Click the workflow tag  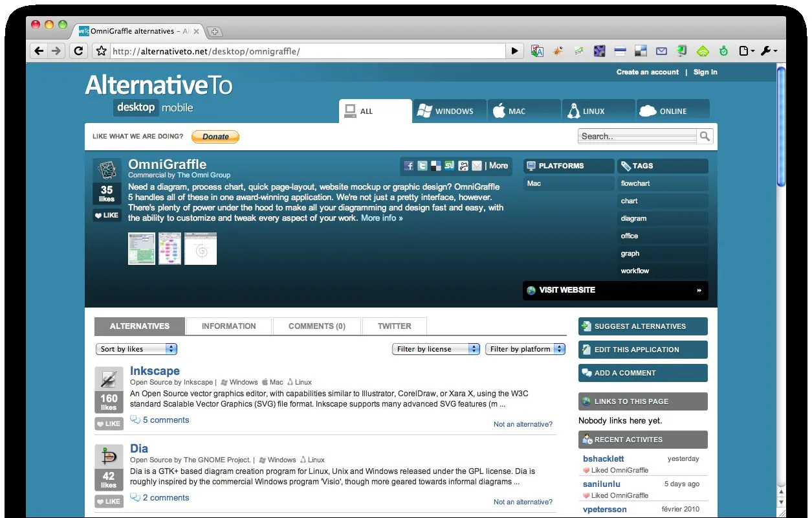tap(663, 271)
